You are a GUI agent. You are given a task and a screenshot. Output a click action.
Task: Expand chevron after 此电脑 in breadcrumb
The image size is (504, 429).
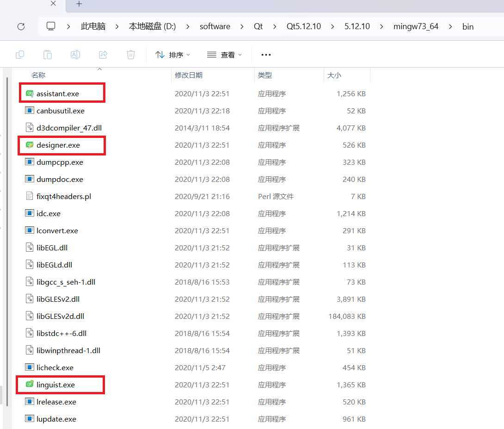point(117,27)
